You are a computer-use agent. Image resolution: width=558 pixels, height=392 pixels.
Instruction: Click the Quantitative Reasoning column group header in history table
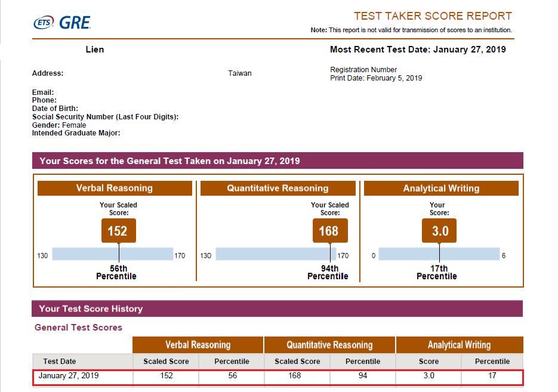pyautogui.click(x=329, y=345)
